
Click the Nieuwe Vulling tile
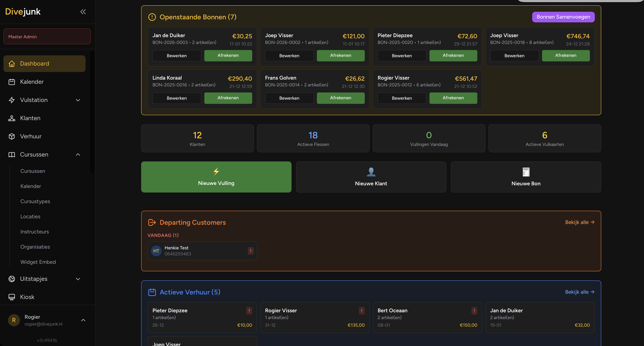pos(216,177)
